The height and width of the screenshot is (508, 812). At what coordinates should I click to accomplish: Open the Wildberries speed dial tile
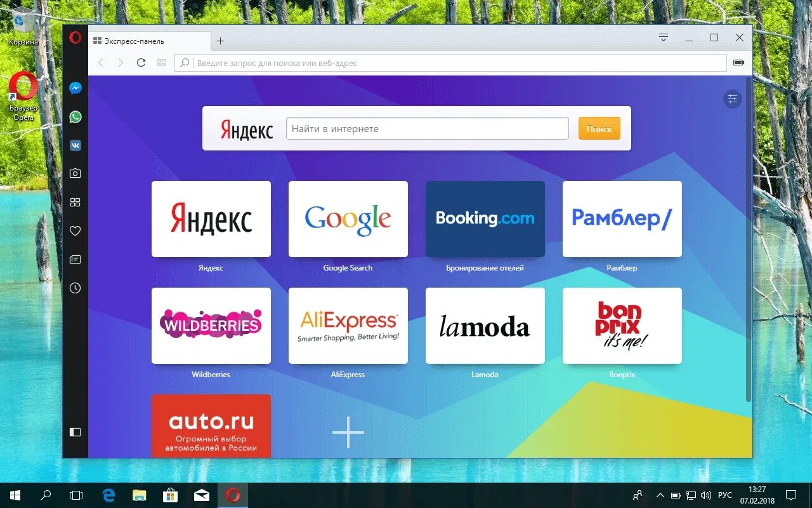(x=211, y=326)
